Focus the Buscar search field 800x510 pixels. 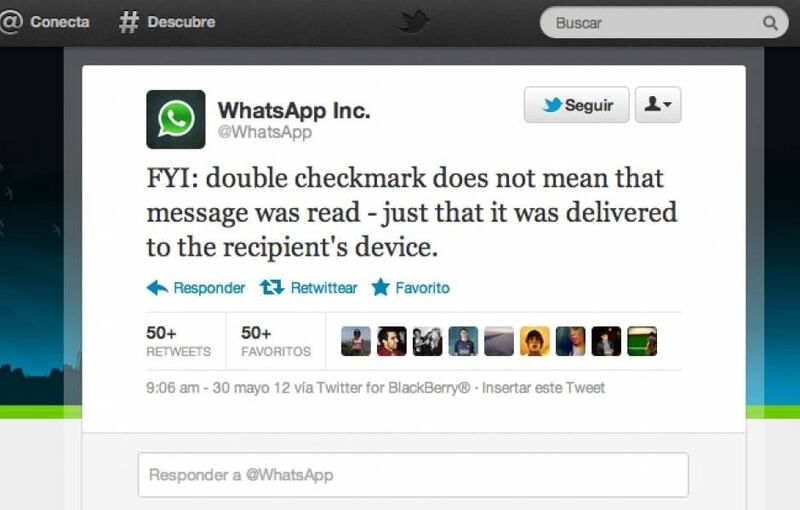tap(663, 23)
